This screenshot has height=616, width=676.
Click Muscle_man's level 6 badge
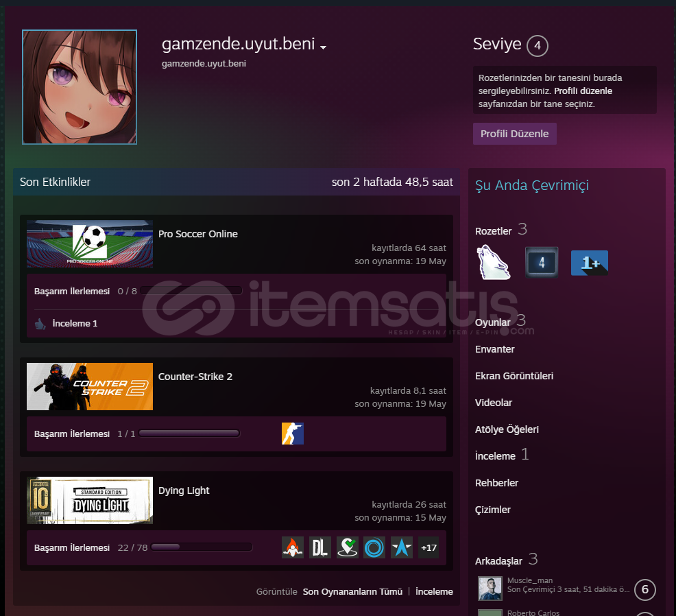[645, 590]
